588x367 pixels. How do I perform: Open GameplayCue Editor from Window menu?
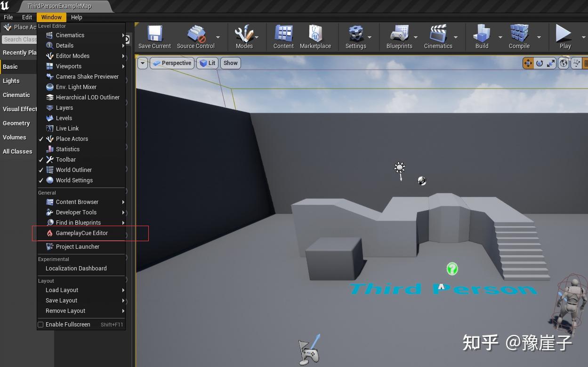pos(81,233)
